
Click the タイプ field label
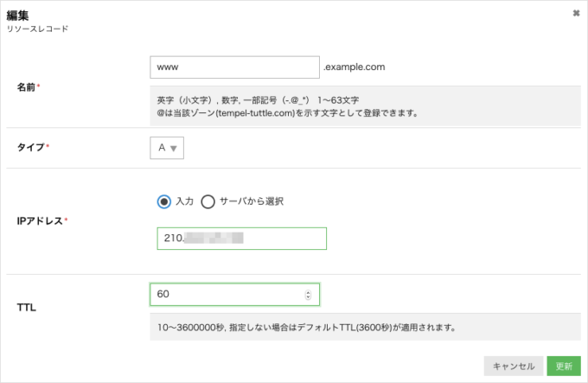(31, 148)
